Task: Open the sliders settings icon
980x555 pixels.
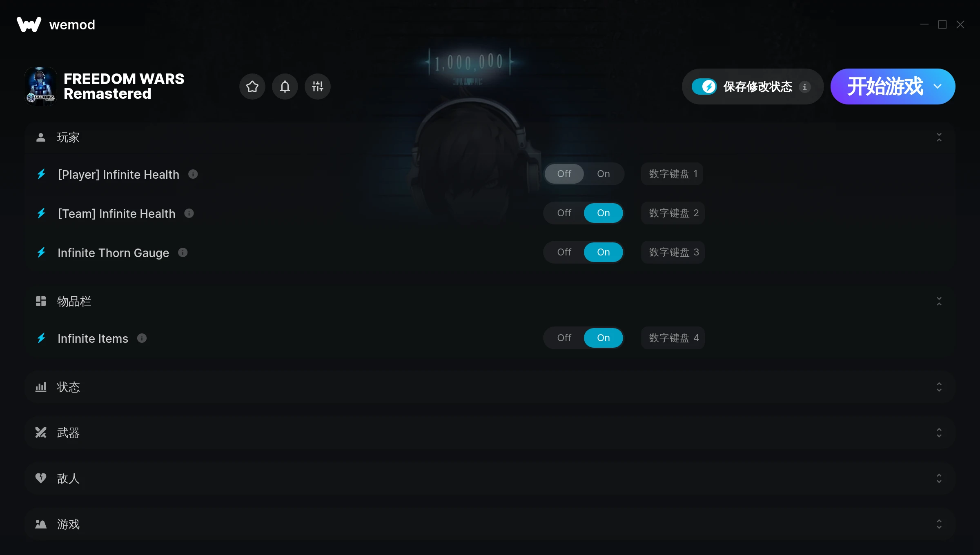Action: pos(318,87)
